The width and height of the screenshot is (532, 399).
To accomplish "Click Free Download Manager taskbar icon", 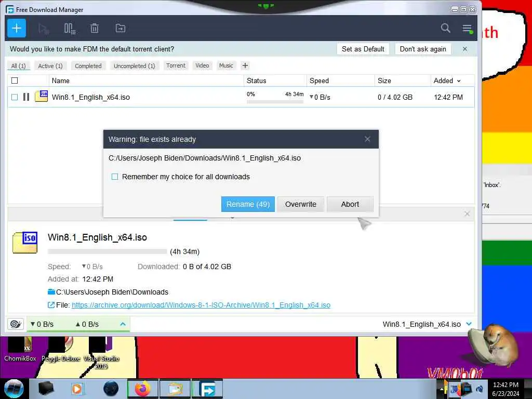I will pyautogui.click(x=207, y=389).
